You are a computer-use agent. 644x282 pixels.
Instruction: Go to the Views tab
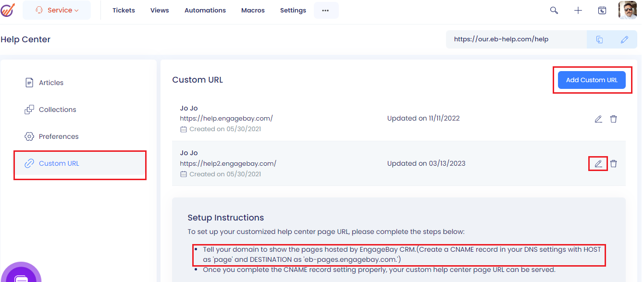tap(160, 10)
